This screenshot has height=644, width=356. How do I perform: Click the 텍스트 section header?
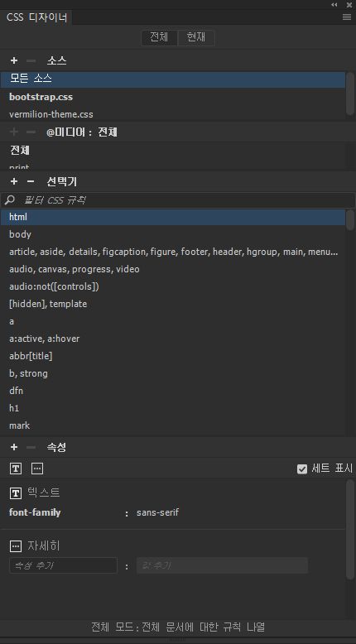44,492
